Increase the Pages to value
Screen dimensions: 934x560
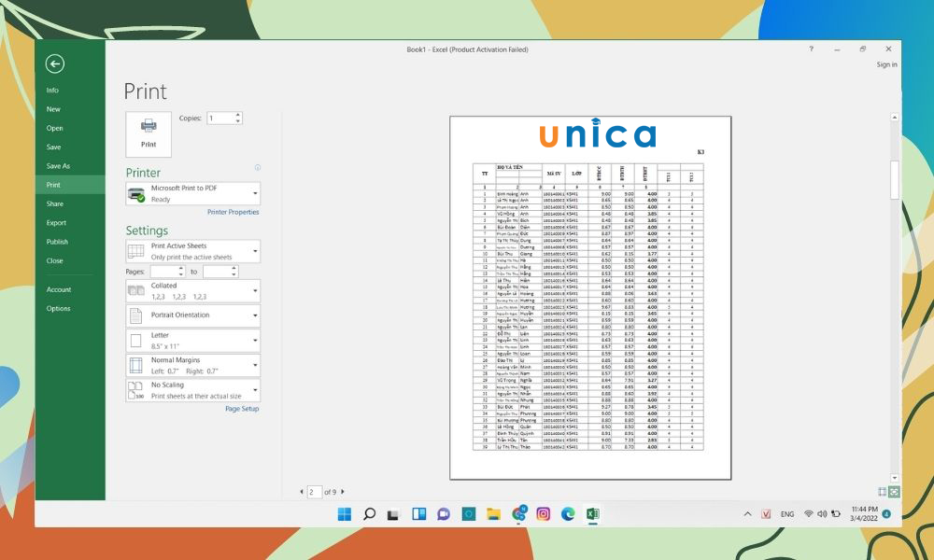(234, 269)
